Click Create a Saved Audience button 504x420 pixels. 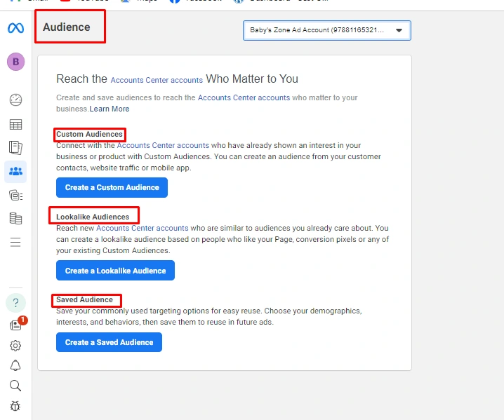point(109,342)
